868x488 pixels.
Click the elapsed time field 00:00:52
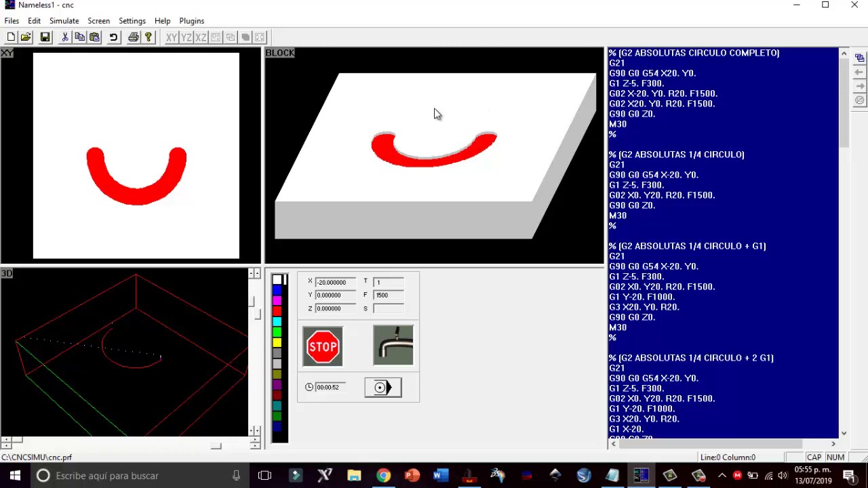332,387
